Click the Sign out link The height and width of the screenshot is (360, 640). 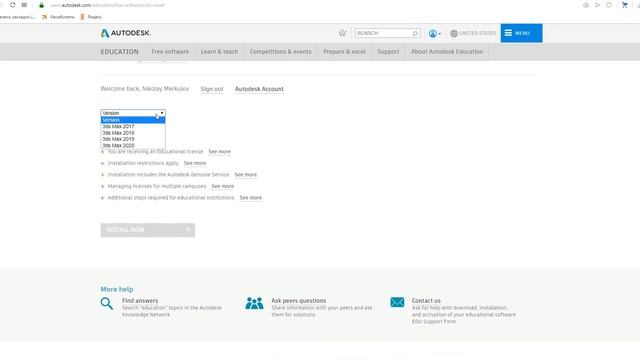[212, 89]
